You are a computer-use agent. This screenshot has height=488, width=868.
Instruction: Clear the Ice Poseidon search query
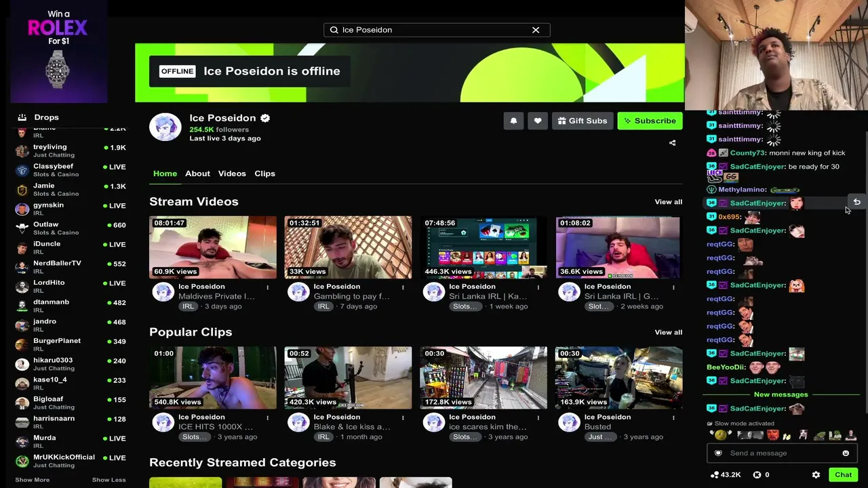pyautogui.click(x=536, y=30)
